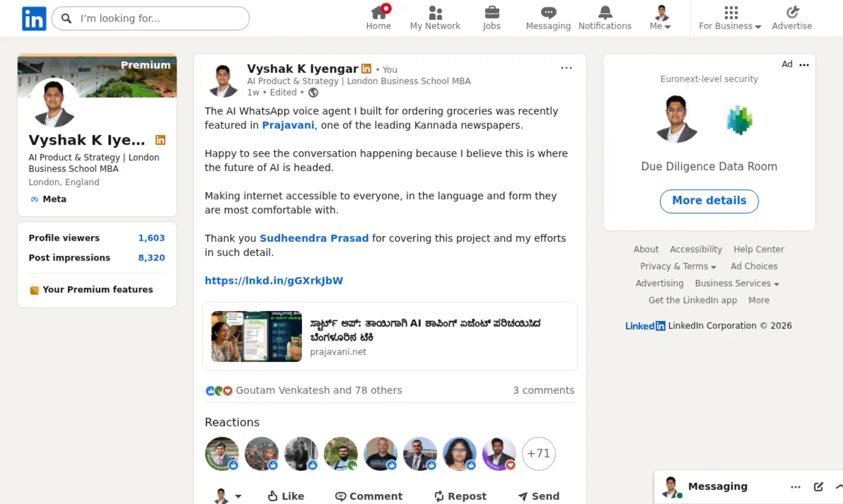Open the Jobs briefcase tab
This screenshot has width=843, height=504.
click(x=492, y=18)
